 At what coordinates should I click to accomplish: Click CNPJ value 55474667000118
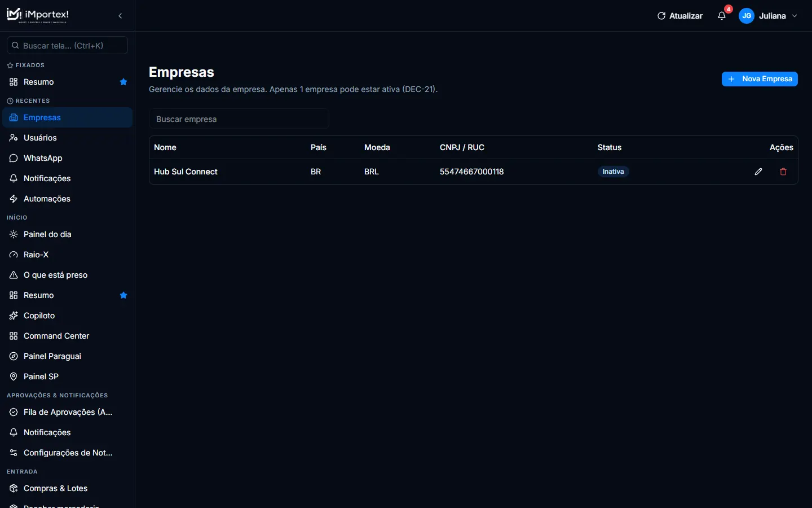point(471,172)
